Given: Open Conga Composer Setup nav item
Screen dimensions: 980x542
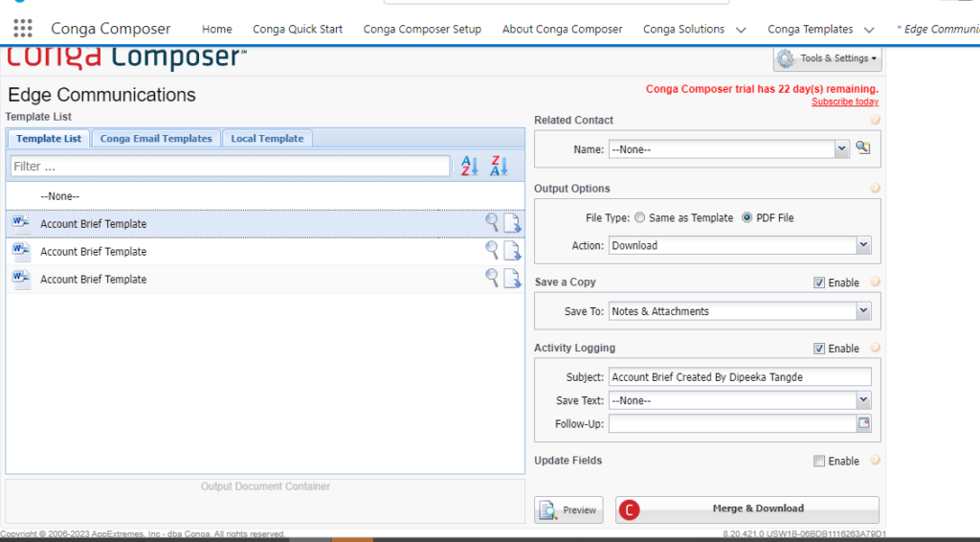Looking at the screenshot, I should (x=422, y=29).
